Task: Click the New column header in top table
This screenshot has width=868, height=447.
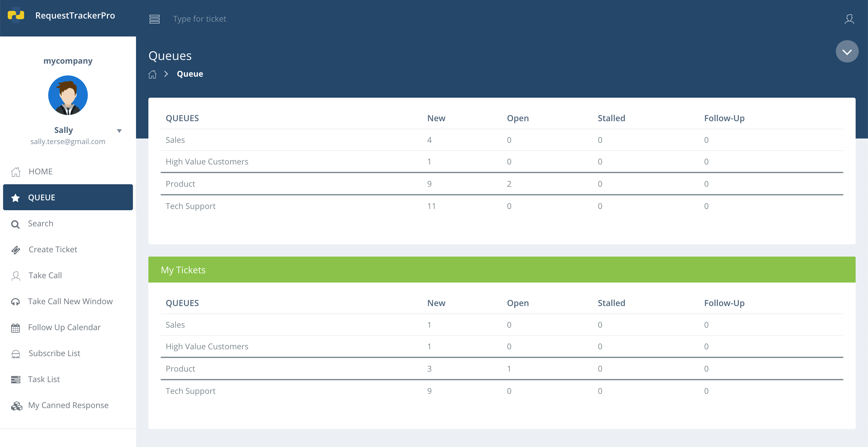Action: (x=436, y=118)
